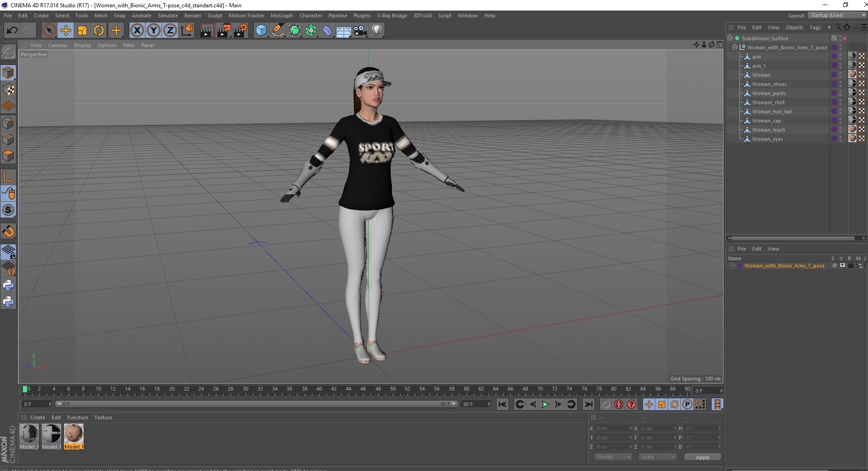Add a Camera object
Screen dimensions: 868x471
pyautogui.click(x=360, y=31)
